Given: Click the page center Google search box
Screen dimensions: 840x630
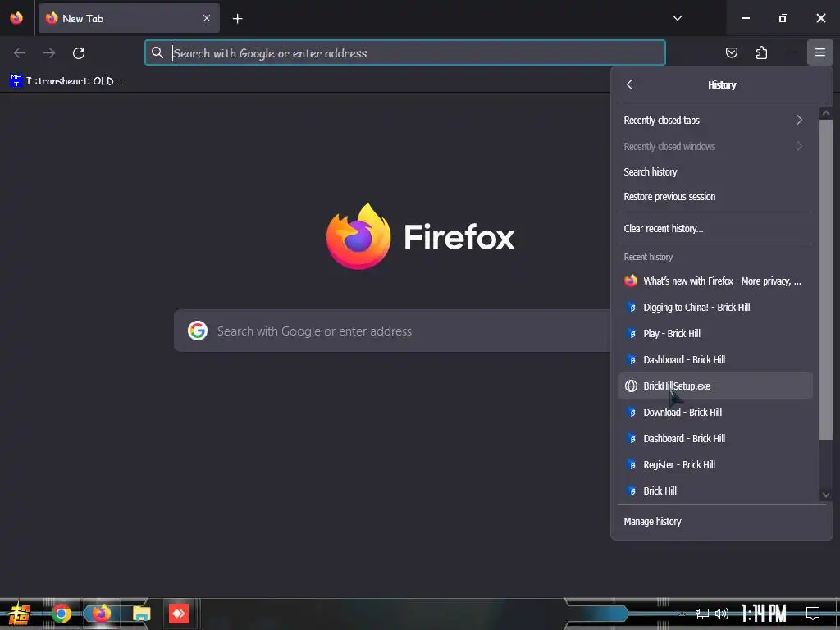Looking at the screenshot, I should [x=392, y=331].
